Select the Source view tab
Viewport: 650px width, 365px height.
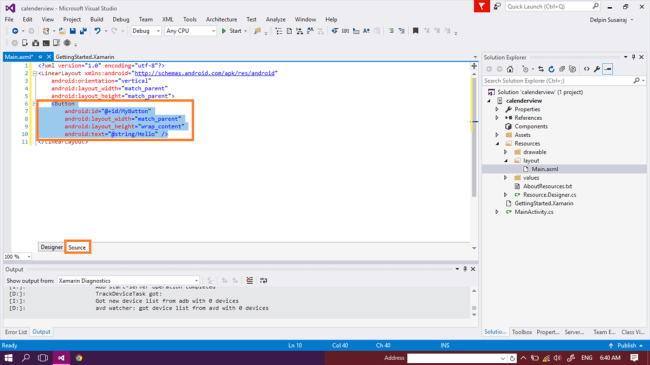pyautogui.click(x=77, y=248)
